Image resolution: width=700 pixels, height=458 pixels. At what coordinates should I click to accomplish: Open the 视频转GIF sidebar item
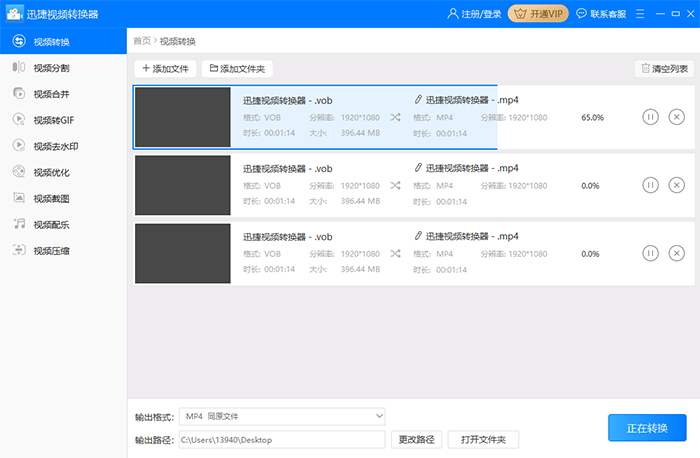point(63,120)
